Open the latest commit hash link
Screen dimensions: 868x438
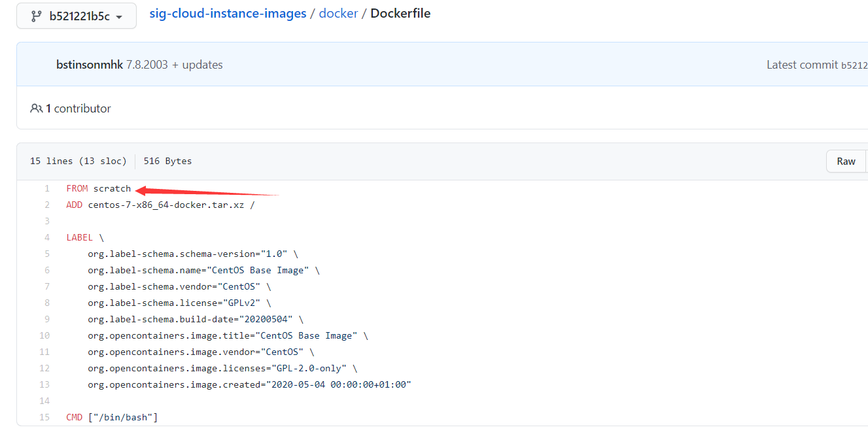point(854,65)
